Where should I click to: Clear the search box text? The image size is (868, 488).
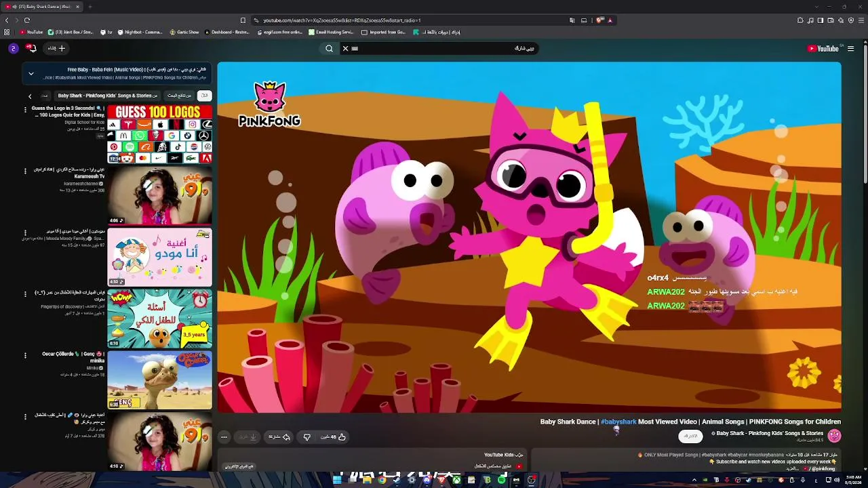pyautogui.click(x=345, y=48)
